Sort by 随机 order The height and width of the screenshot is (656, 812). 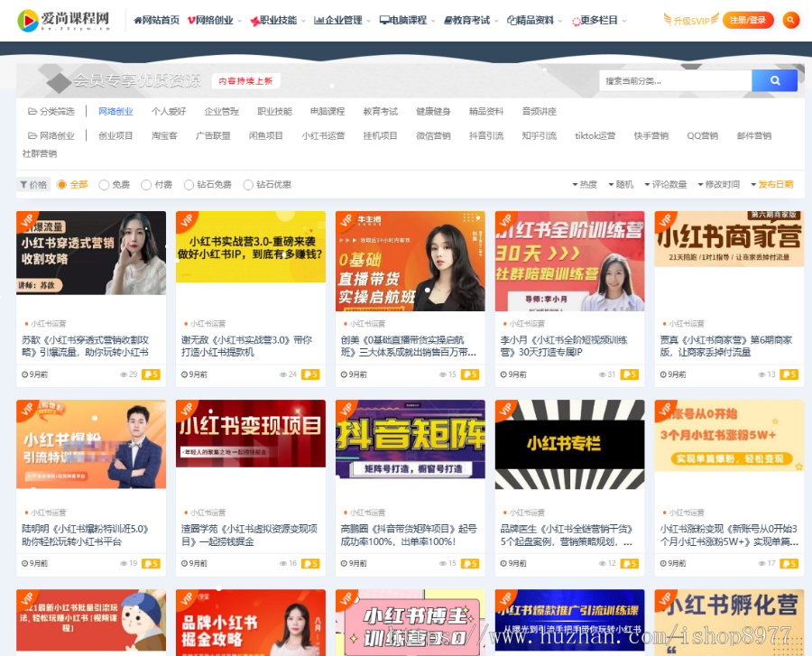621,185
